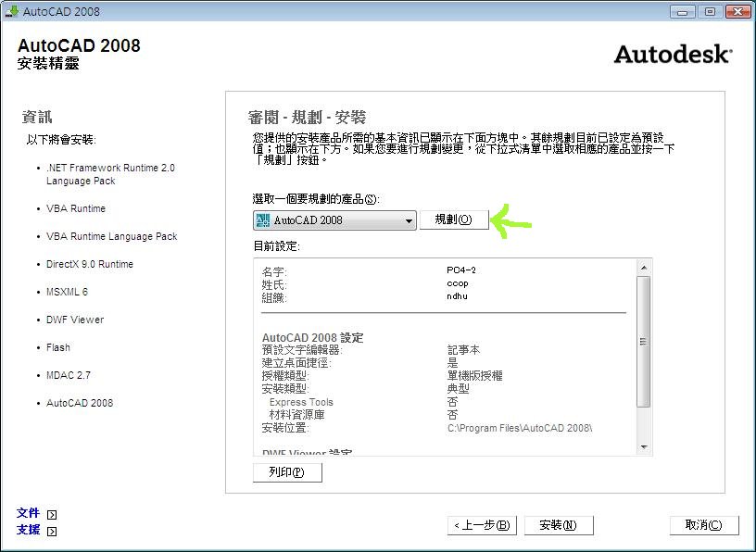This screenshot has height=552, width=756.
Task: Click the DirectX 9.0 Runtime item
Action: click(x=90, y=264)
